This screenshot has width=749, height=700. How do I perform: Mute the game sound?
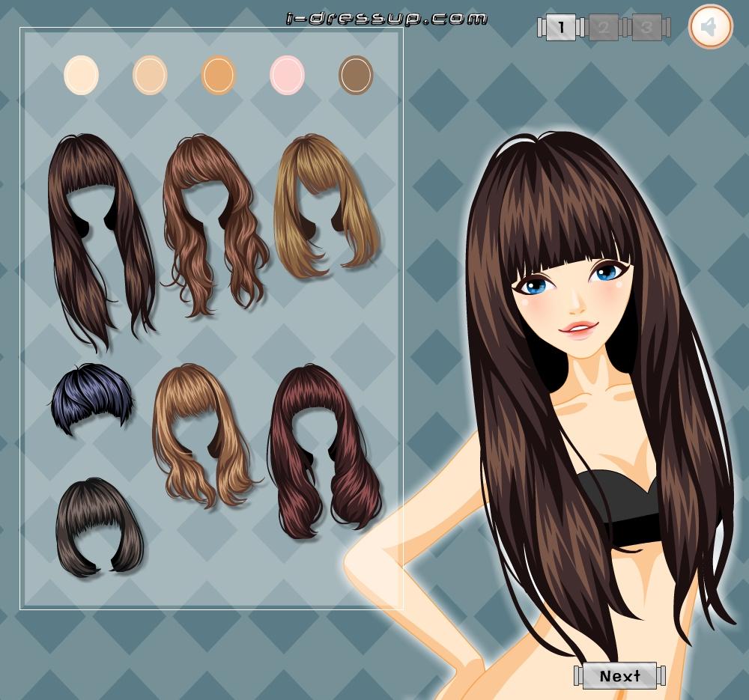(x=709, y=28)
